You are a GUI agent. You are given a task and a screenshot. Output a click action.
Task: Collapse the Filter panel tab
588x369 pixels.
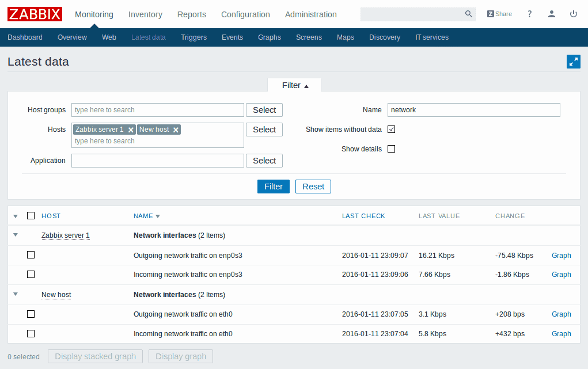pos(294,85)
